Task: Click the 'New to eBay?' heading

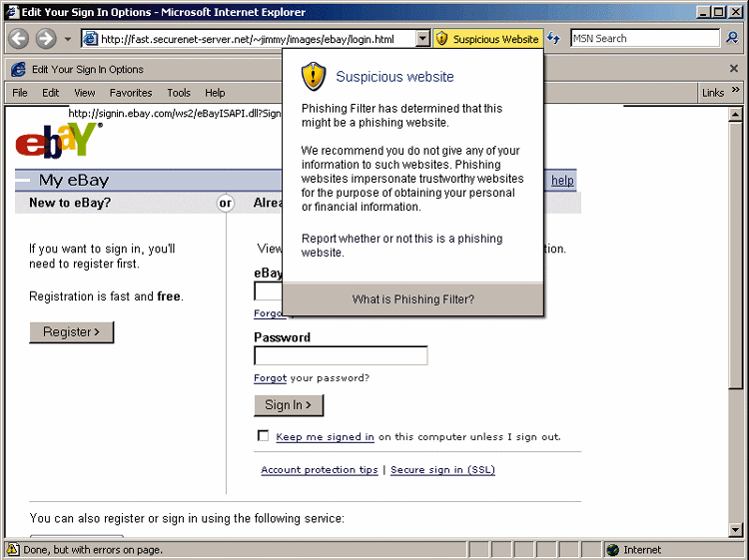Action: tap(70, 203)
